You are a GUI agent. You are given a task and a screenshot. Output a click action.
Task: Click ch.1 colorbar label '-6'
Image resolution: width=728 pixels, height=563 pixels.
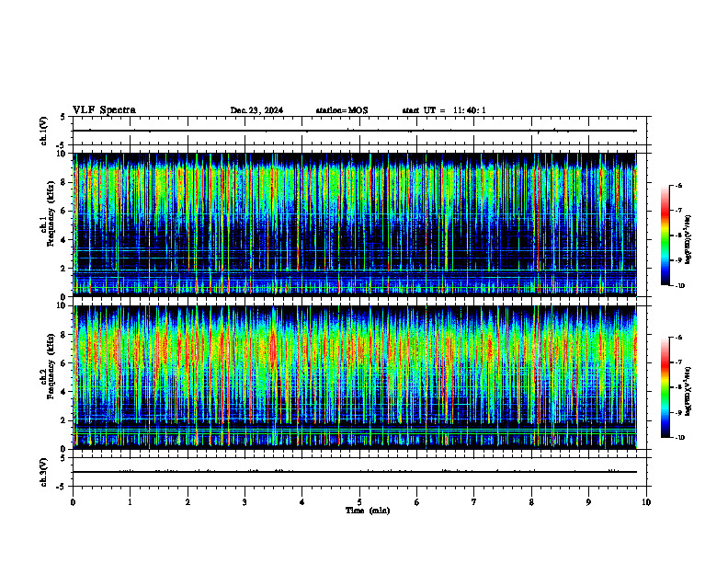(678, 185)
